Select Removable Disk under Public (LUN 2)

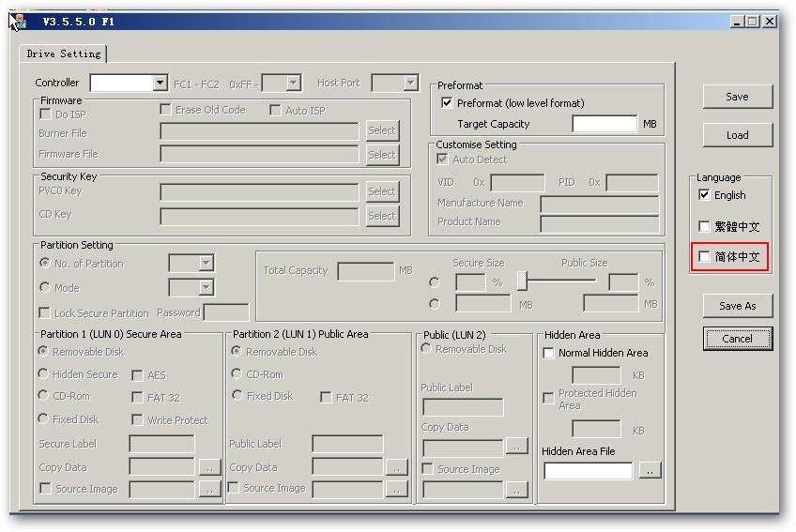426,348
